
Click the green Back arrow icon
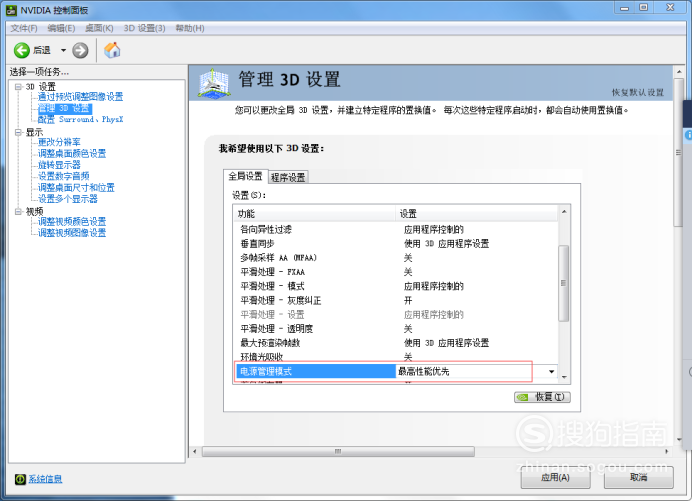point(22,50)
